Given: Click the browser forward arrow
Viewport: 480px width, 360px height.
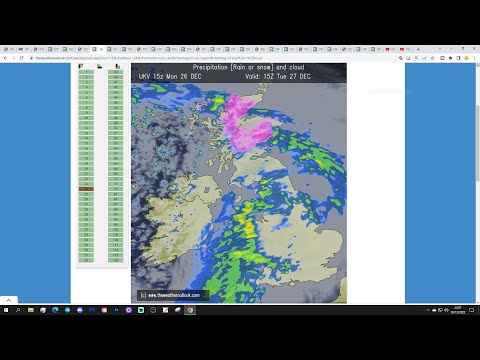Looking at the screenshot, I should 13,58.
